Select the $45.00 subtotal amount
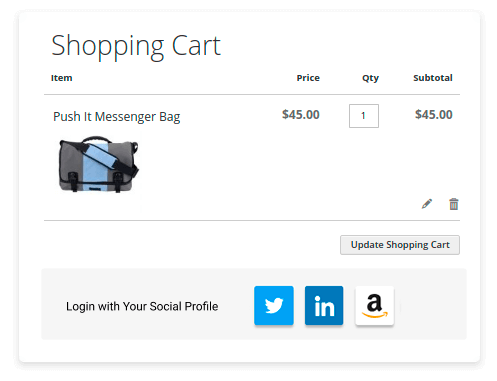 tap(434, 115)
